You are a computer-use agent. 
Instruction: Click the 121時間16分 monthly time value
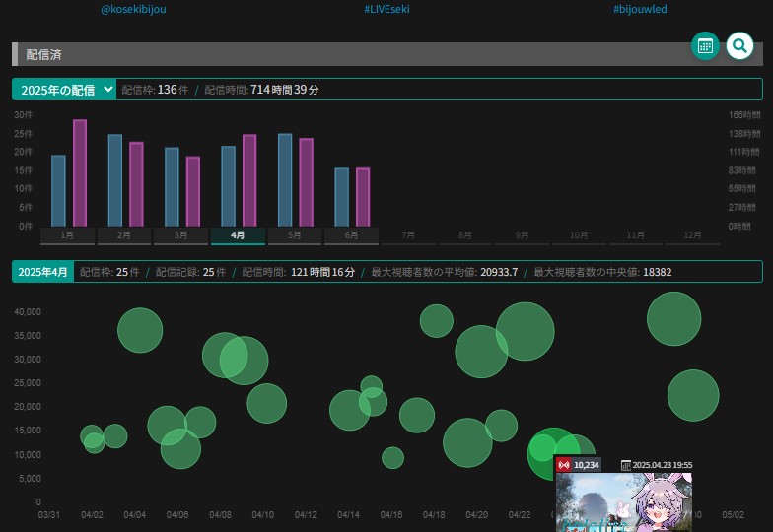[322, 272]
